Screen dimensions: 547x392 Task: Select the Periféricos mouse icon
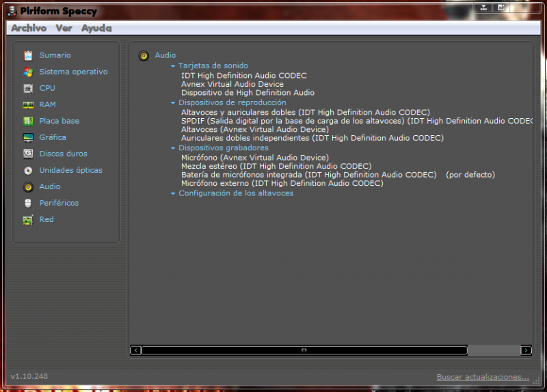click(28, 203)
